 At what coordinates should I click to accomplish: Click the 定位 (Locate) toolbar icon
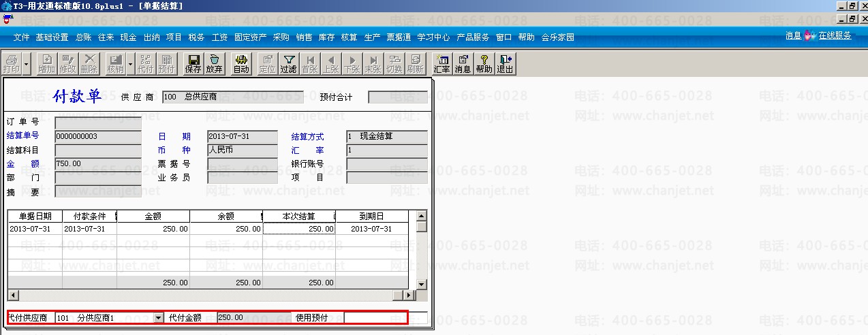tap(268, 63)
